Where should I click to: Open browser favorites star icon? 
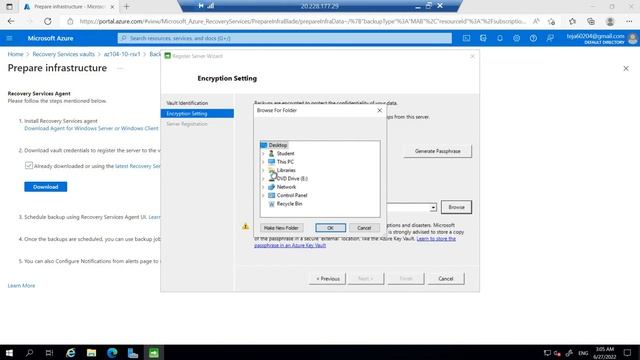(x=572, y=21)
